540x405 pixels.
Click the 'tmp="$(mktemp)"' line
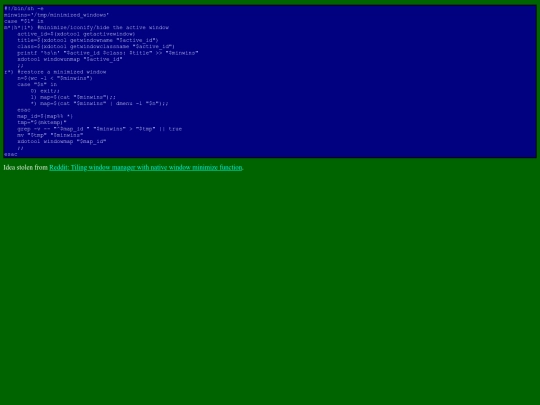click(42, 122)
